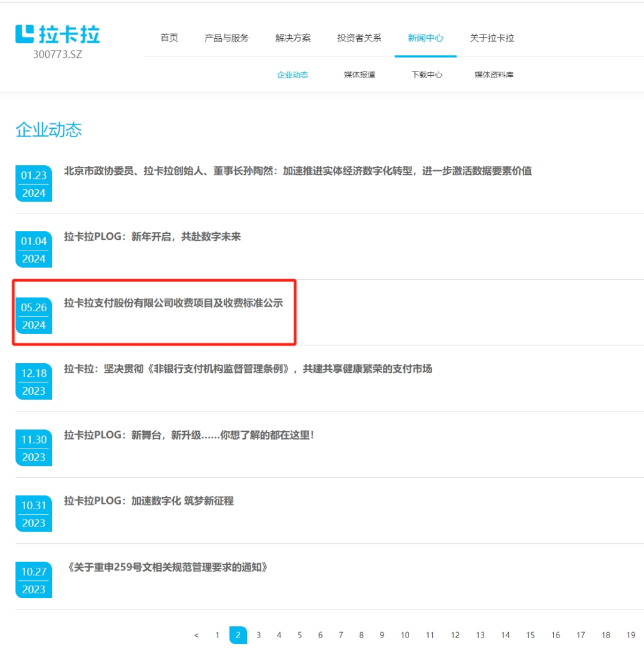Screen dimensions: 644x659
Task: Go to 首页 in navigation
Action: 169,38
